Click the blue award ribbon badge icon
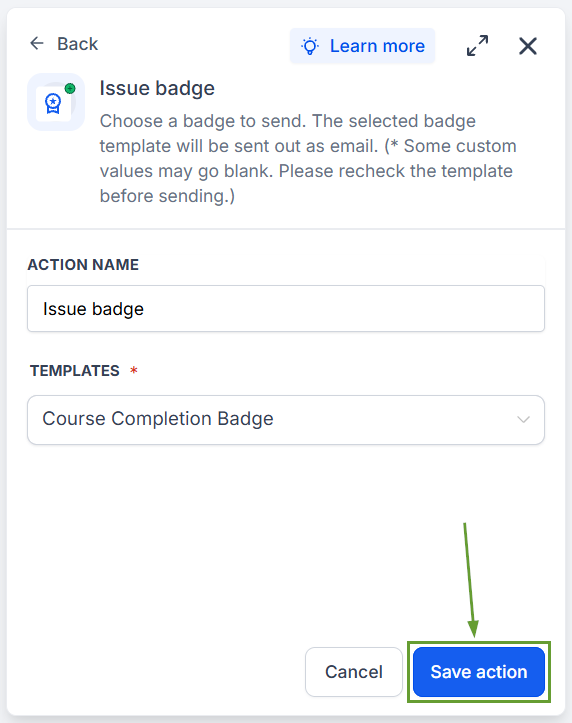This screenshot has height=723, width=572. click(x=53, y=103)
